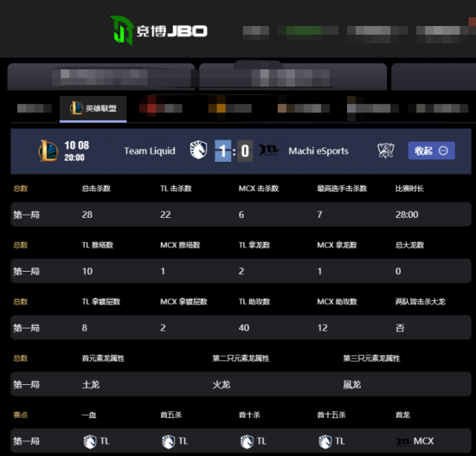Click the Machi eSports score 0
This screenshot has height=456, width=476.
pos(245,151)
